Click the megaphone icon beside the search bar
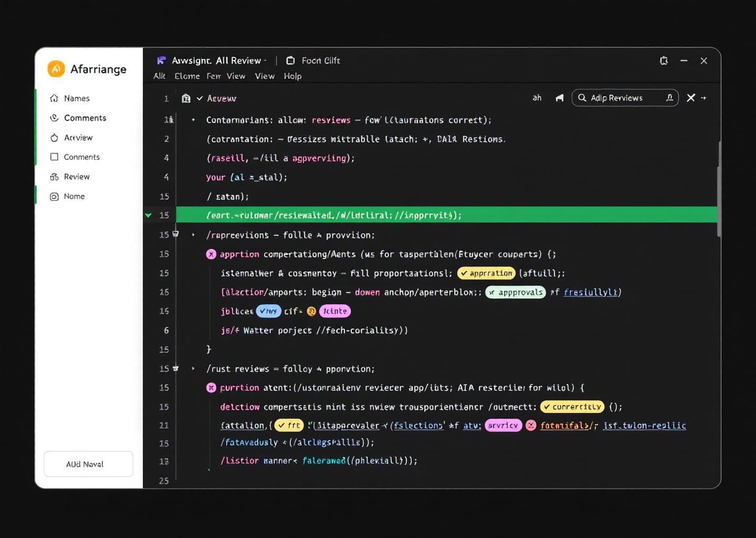The width and height of the screenshot is (756, 538). point(559,98)
